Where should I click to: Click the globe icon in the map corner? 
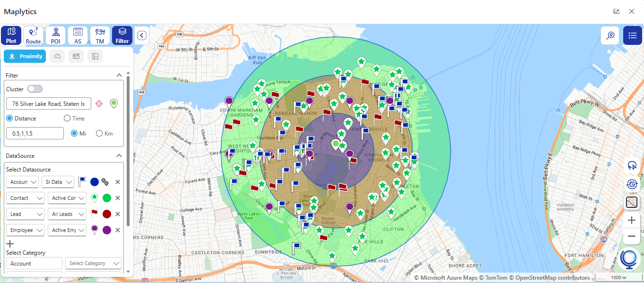pyautogui.click(x=629, y=259)
